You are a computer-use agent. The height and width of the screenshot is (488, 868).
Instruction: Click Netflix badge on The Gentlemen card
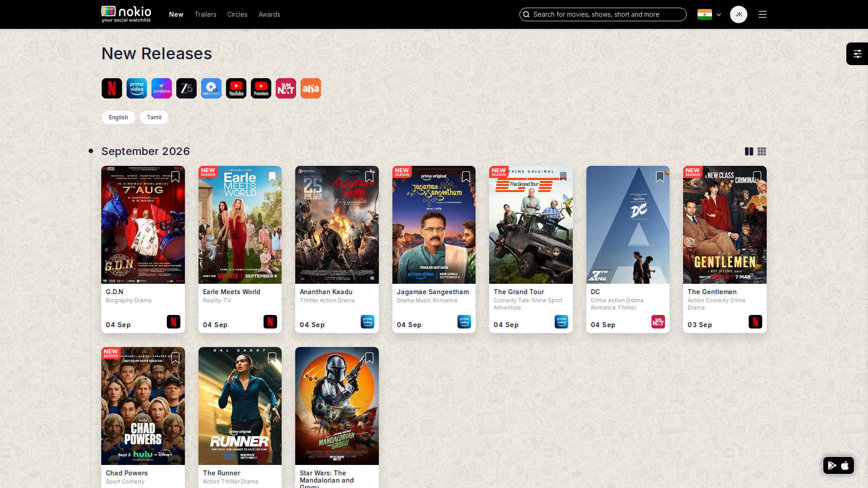[755, 322]
